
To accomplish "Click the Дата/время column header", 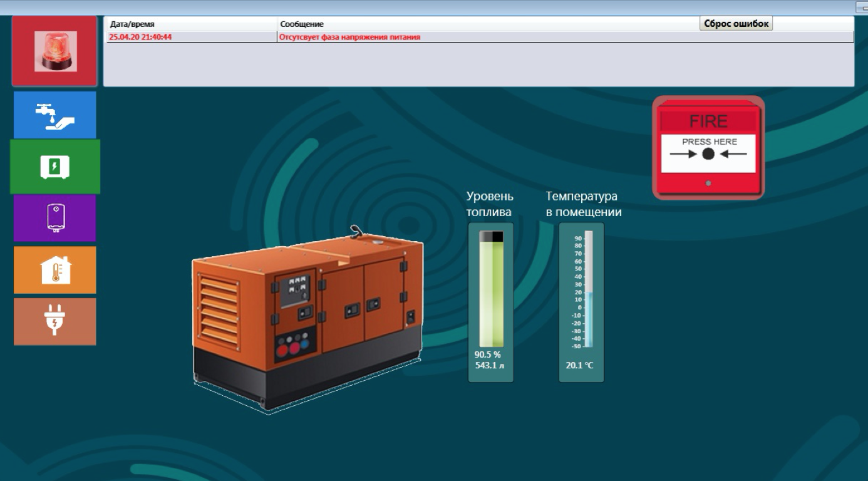I will (x=132, y=24).
